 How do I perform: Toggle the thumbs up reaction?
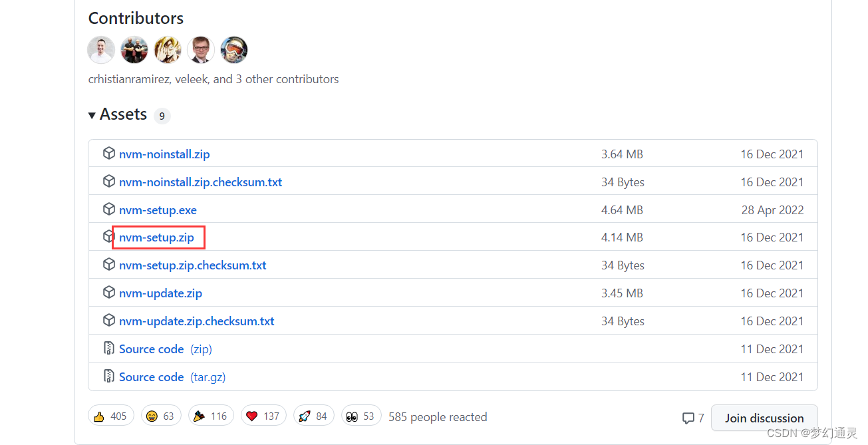pos(110,416)
